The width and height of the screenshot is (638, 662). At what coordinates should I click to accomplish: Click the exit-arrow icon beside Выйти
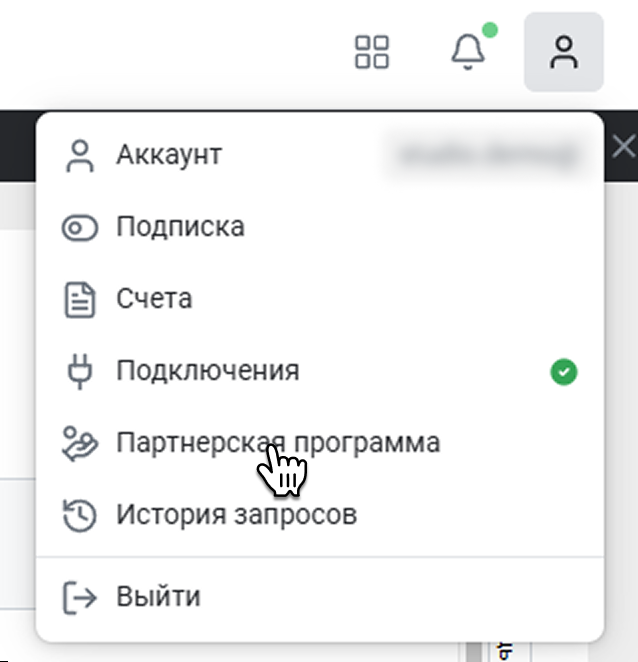pyautogui.click(x=79, y=597)
